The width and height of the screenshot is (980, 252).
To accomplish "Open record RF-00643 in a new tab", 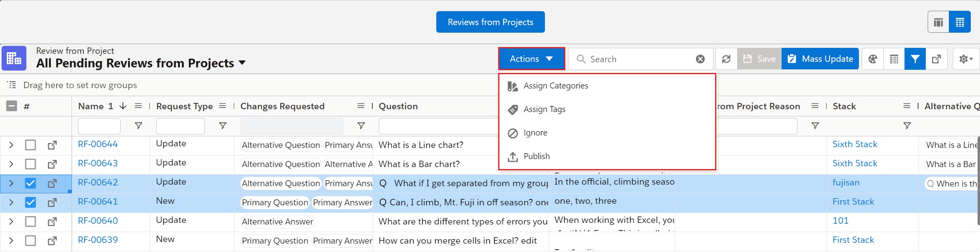I will (x=52, y=164).
